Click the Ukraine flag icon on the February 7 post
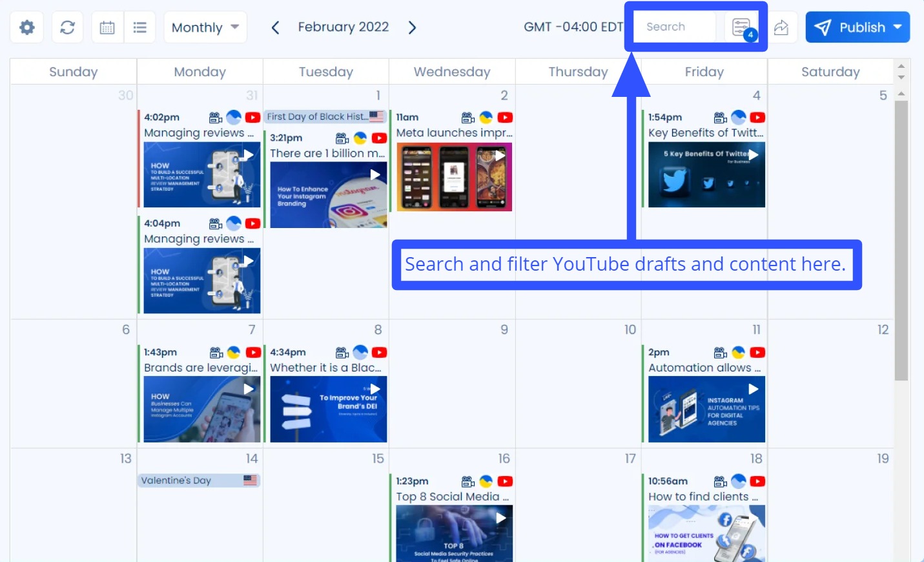Screen dimensions: 924x562 click(234, 352)
